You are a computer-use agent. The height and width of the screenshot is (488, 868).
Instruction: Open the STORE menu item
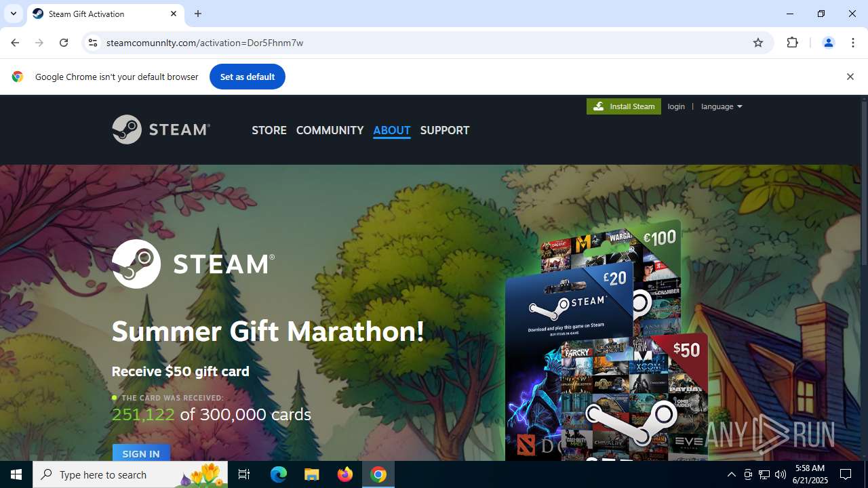[269, 130]
